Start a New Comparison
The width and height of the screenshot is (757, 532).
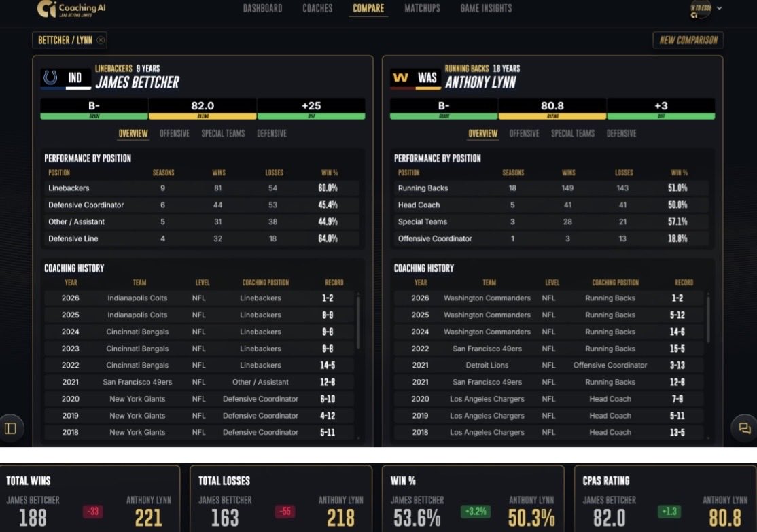click(x=688, y=40)
